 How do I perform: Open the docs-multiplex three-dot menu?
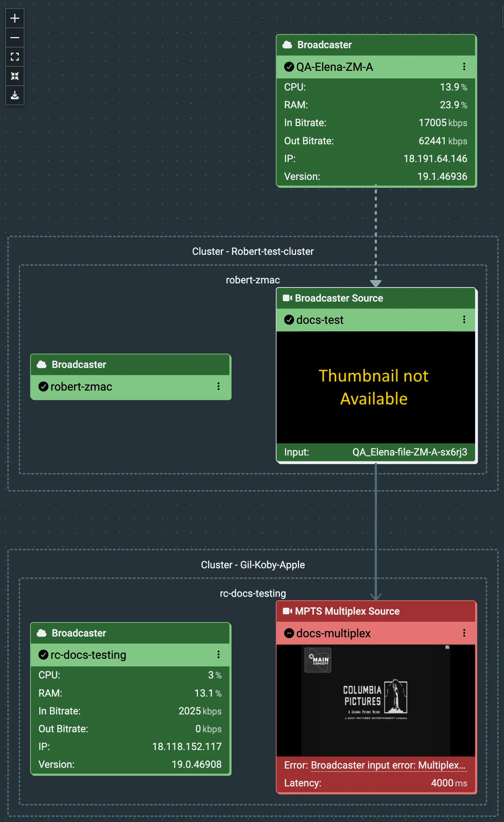[464, 633]
